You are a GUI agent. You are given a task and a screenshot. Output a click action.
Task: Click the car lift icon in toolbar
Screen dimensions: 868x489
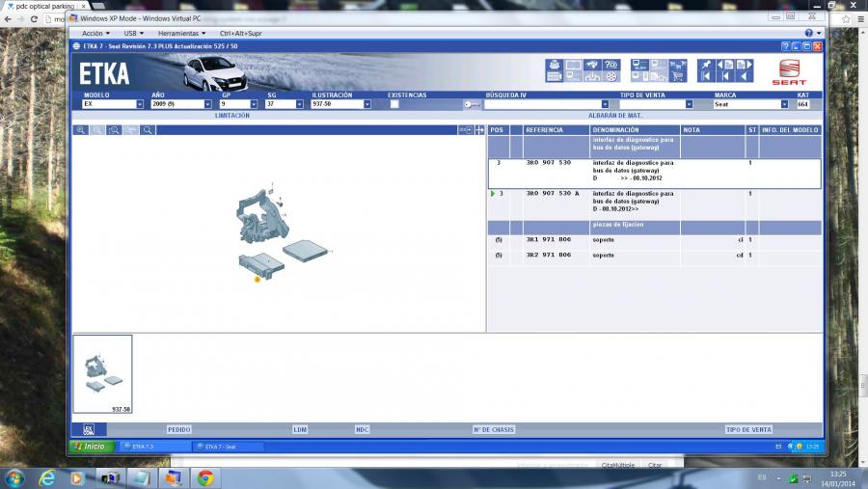coord(592,77)
